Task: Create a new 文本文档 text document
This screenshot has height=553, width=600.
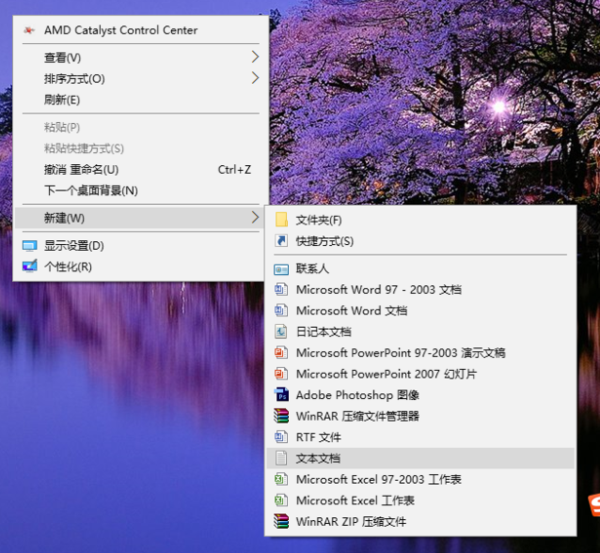Action: pos(318,458)
